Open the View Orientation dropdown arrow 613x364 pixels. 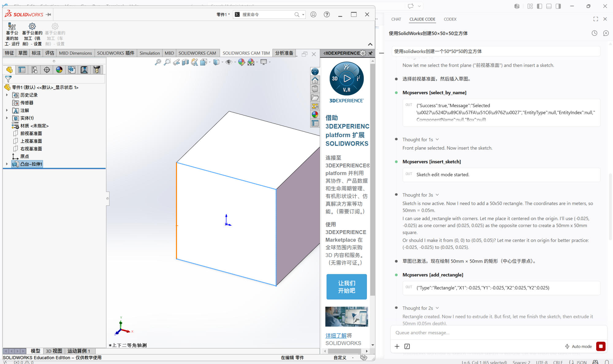210,62
